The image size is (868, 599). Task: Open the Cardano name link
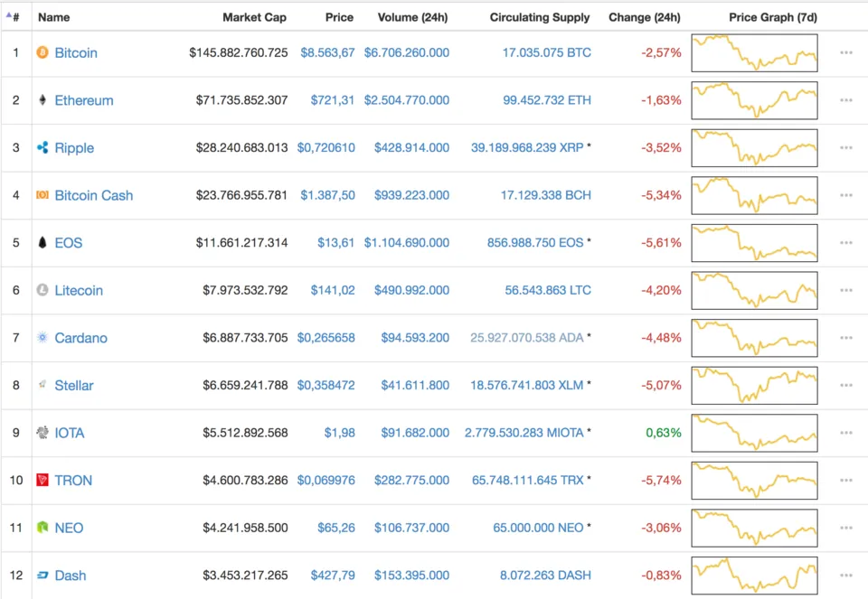[x=80, y=338]
